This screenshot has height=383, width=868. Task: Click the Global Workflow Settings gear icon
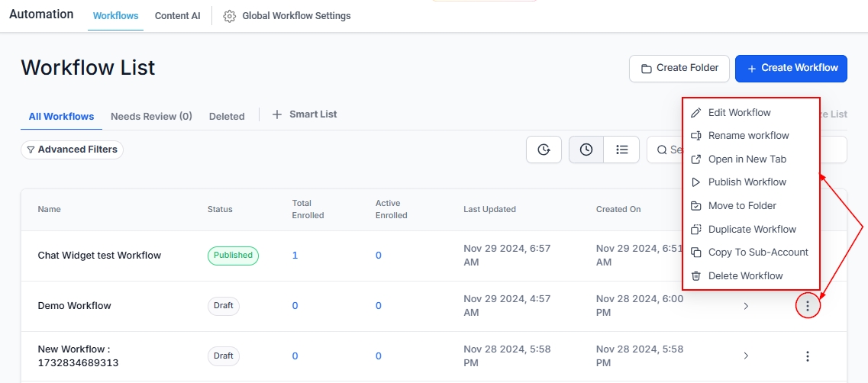[229, 16]
